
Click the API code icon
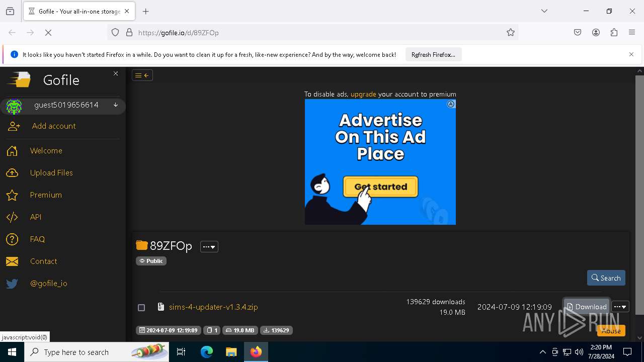(12, 217)
